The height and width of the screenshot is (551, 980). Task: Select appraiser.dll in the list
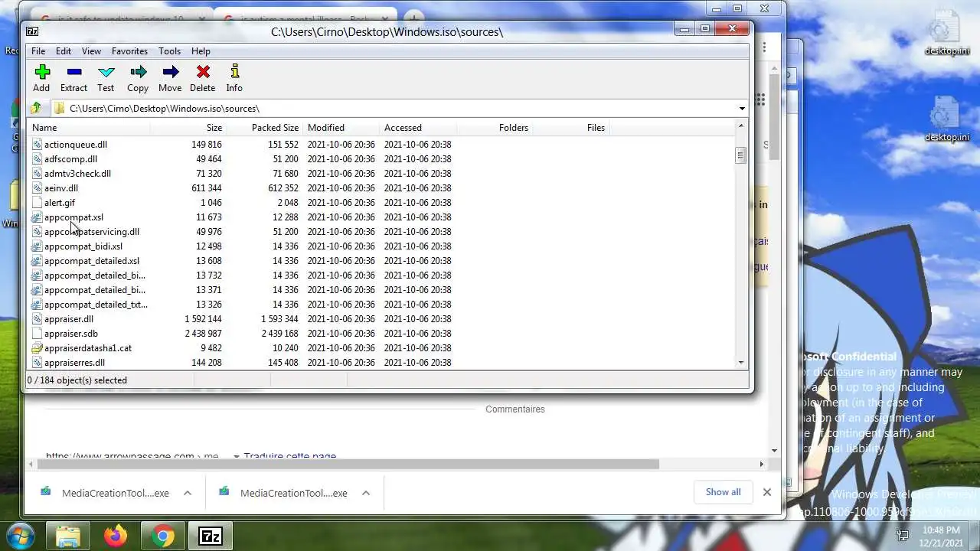coord(69,319)
